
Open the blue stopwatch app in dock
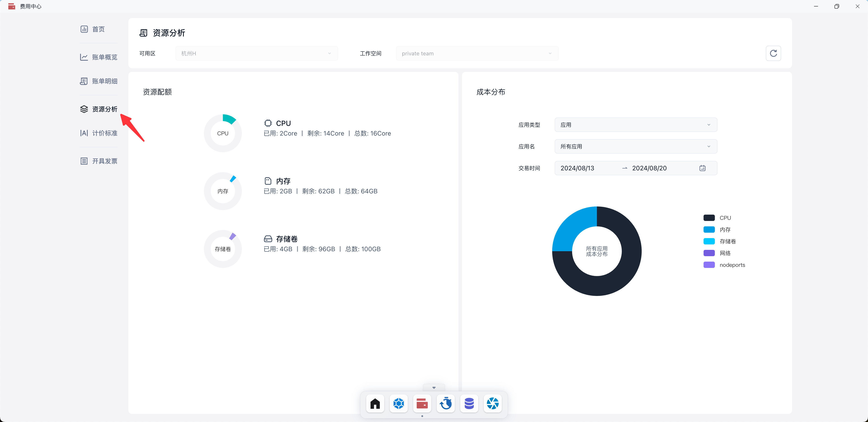pos(446,403)
